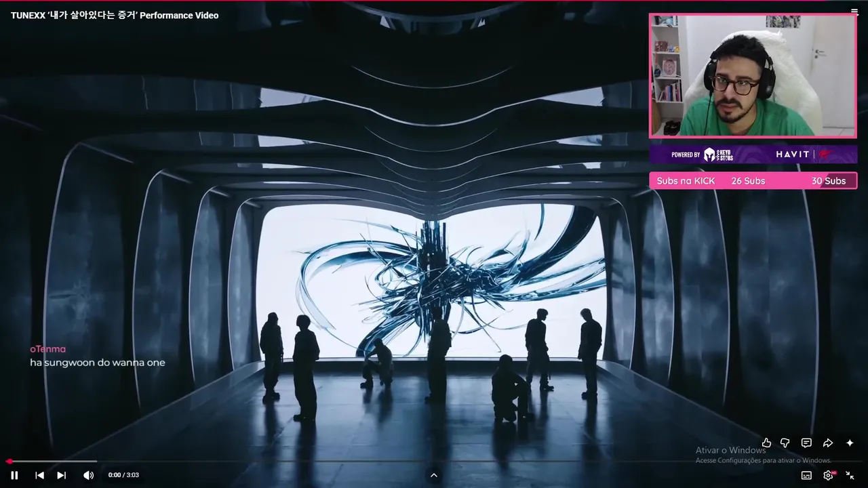
Task: Like the video with thumbs up
Action: tap(766, 443)
